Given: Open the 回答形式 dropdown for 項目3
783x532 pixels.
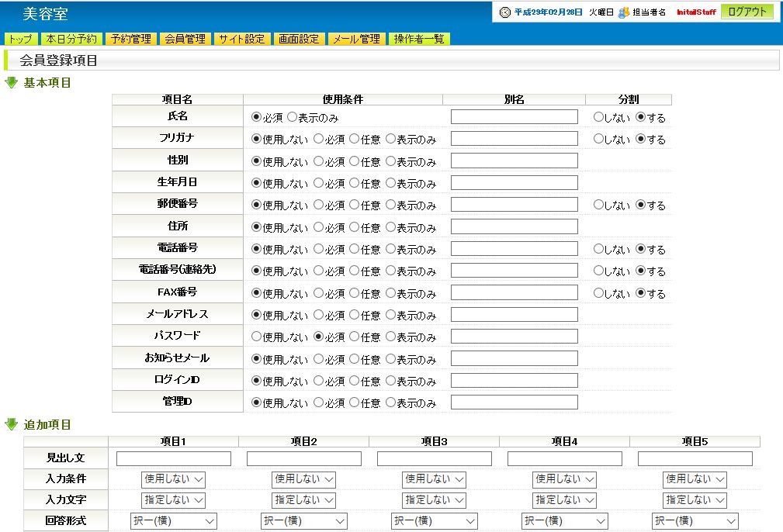Looking at the screenshot, I should tap(434, 521).
